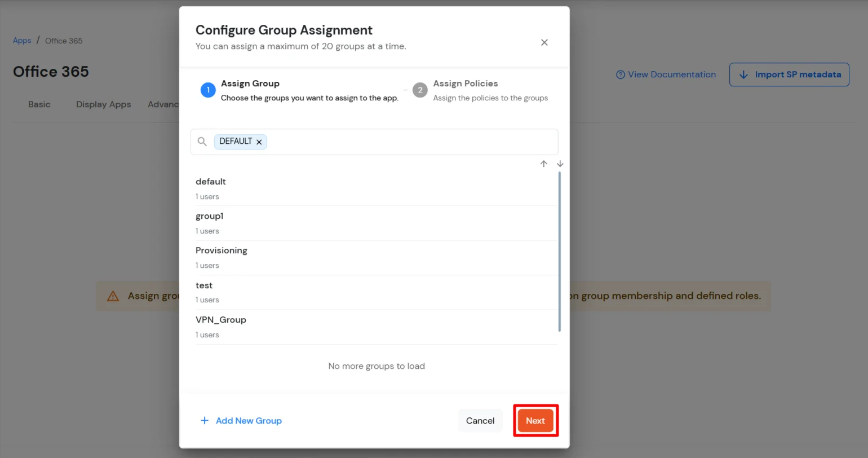
Task: Click the descending sort arrow above groups
Action: (x=560, y=164)
